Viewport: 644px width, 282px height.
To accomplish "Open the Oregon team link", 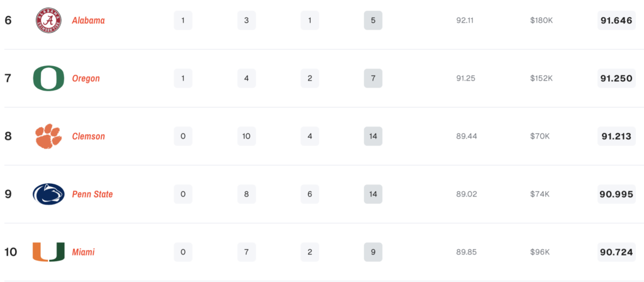I will point(86,79).
